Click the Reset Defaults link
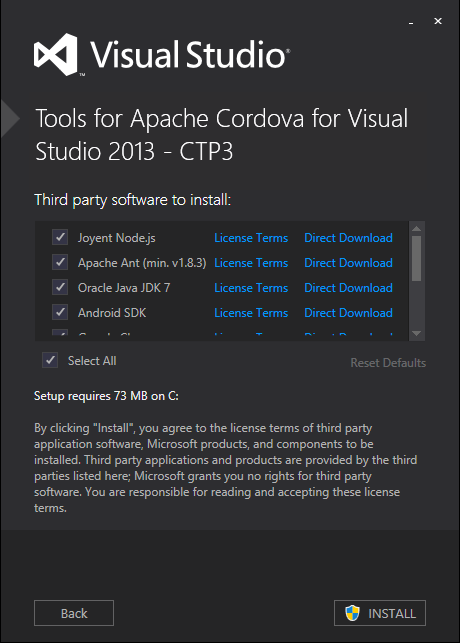The width and height of the screenshot is (460, 643). (x=388, y=363)
